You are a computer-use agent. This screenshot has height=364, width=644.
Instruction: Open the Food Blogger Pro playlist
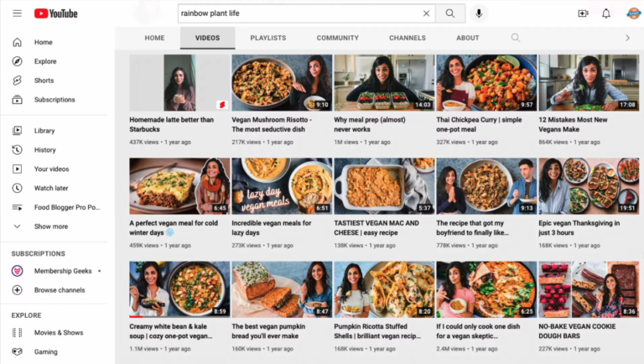pos(66,207)
